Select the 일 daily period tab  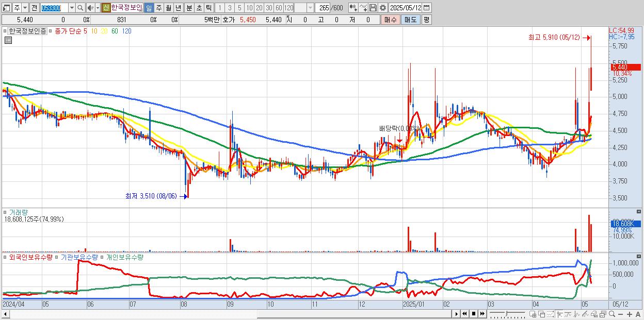149,8
